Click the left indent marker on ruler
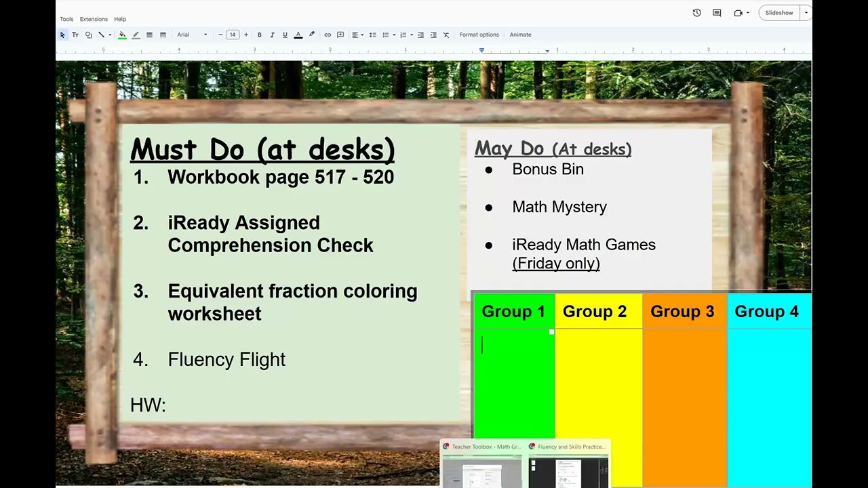 (481, 50)
